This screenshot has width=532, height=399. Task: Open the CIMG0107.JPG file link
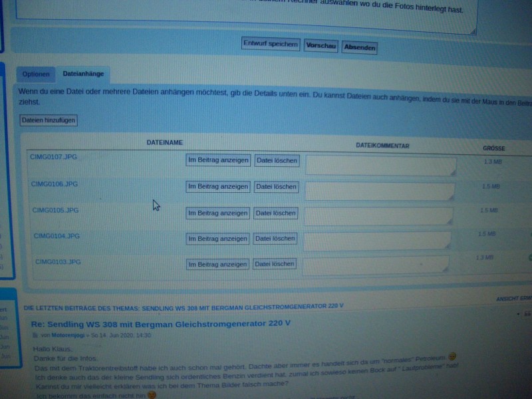point(53,157)
